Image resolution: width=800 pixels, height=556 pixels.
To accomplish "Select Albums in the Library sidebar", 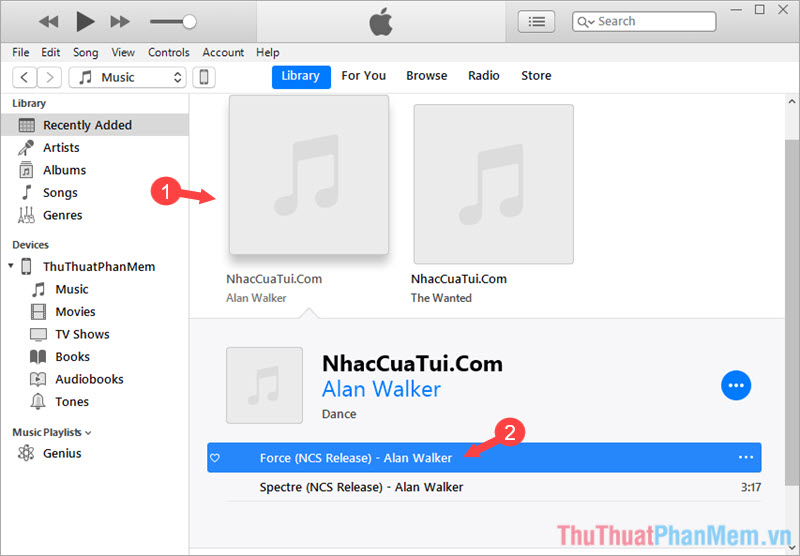I will pos(95,170).
